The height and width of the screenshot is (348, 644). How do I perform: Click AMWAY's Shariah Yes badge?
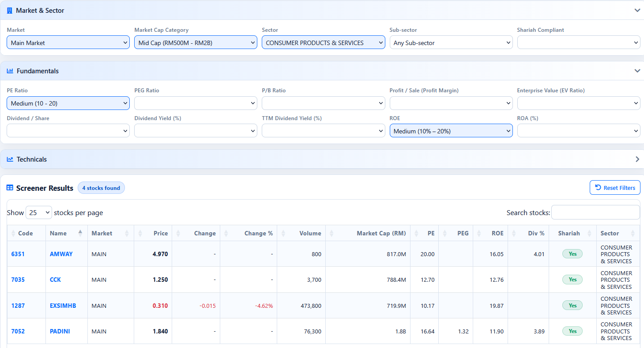click(x=572, y=253)
